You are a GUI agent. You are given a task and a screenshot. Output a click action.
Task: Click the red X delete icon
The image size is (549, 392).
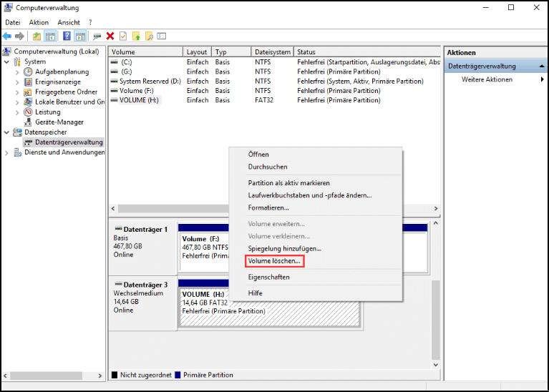tap(110, 36)
